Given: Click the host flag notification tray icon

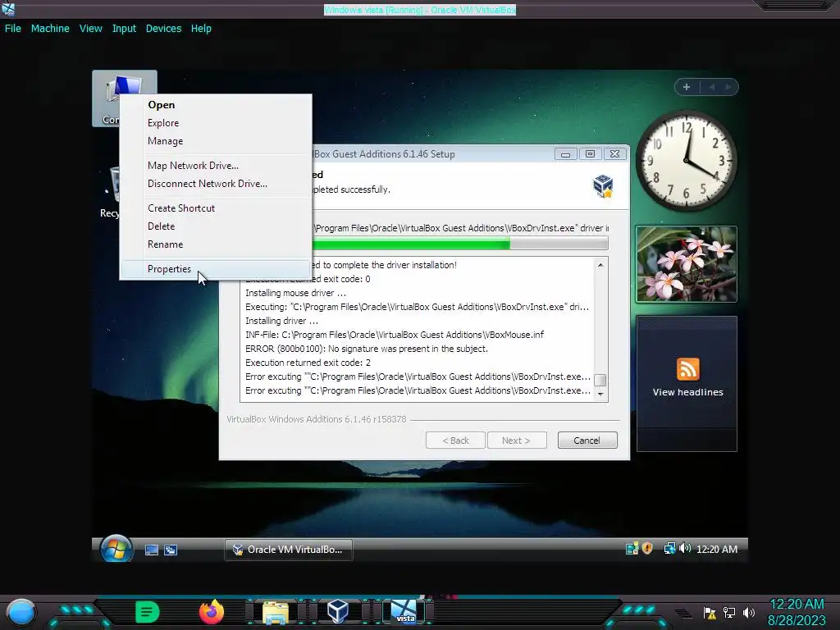Looking at the screenshot, I should [710, 612].
